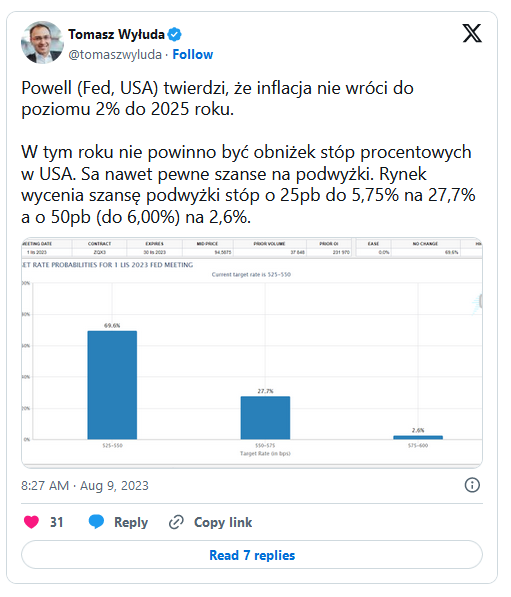This screenshot has height=597, width=511.
Task: Click the 69.6% bar for 525-550
Action: tap(112, 385)
